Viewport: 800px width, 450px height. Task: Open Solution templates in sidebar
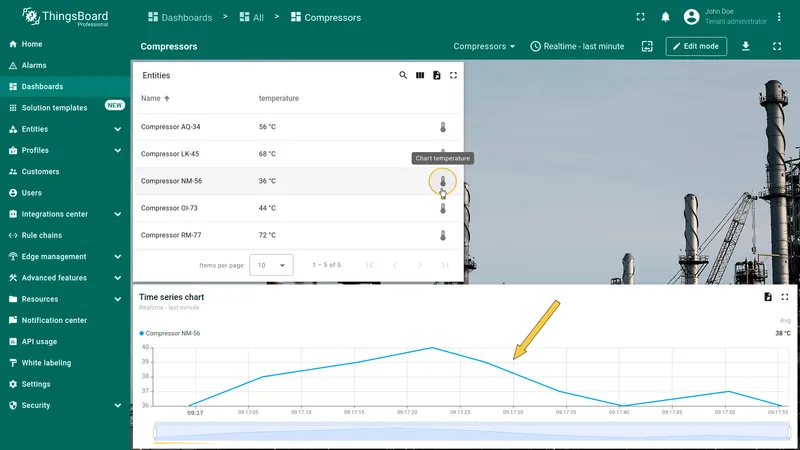[x=65, y=108]
